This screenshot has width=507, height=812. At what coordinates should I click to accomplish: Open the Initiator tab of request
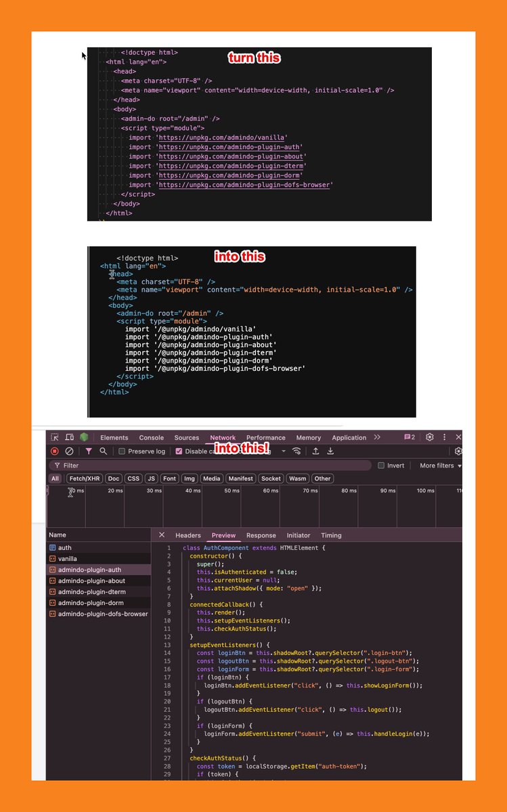coord(299,535)
